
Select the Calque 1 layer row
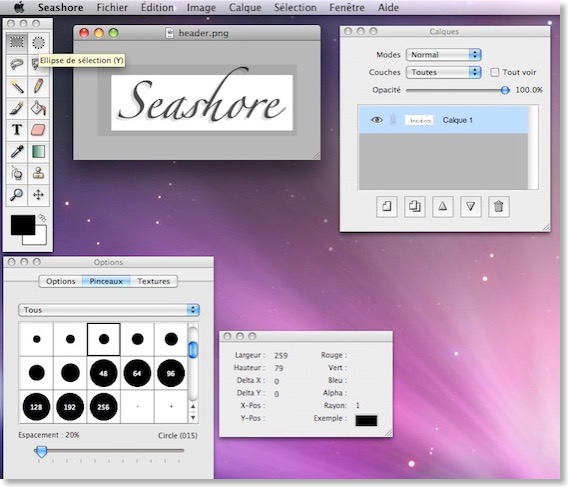443,120
